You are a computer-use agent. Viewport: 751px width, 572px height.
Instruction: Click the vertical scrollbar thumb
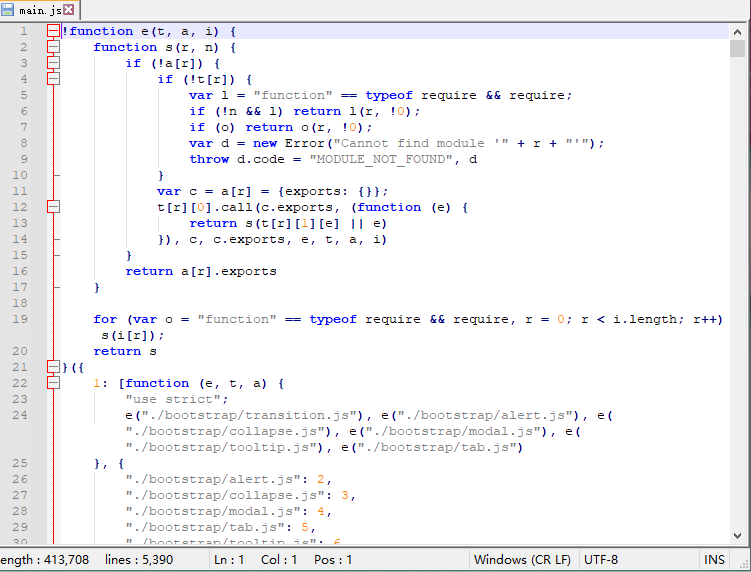(737, 48)
